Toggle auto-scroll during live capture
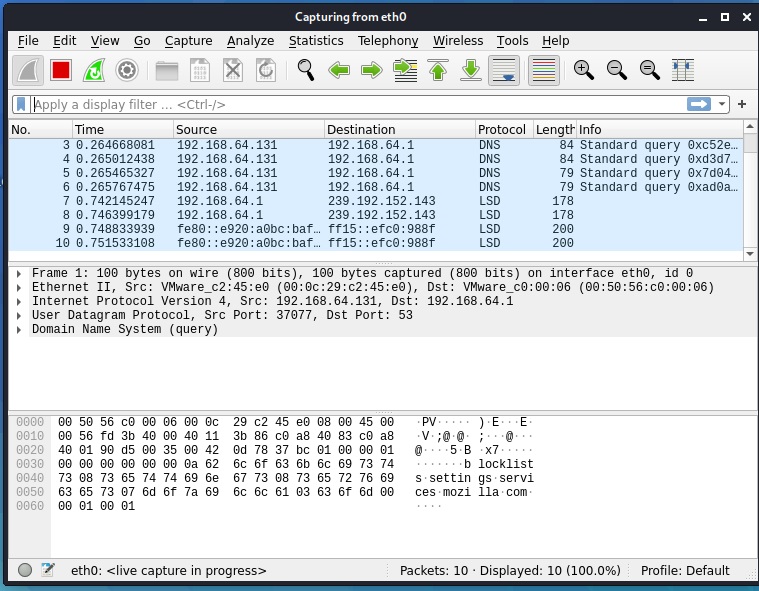 tap(504, 71)
